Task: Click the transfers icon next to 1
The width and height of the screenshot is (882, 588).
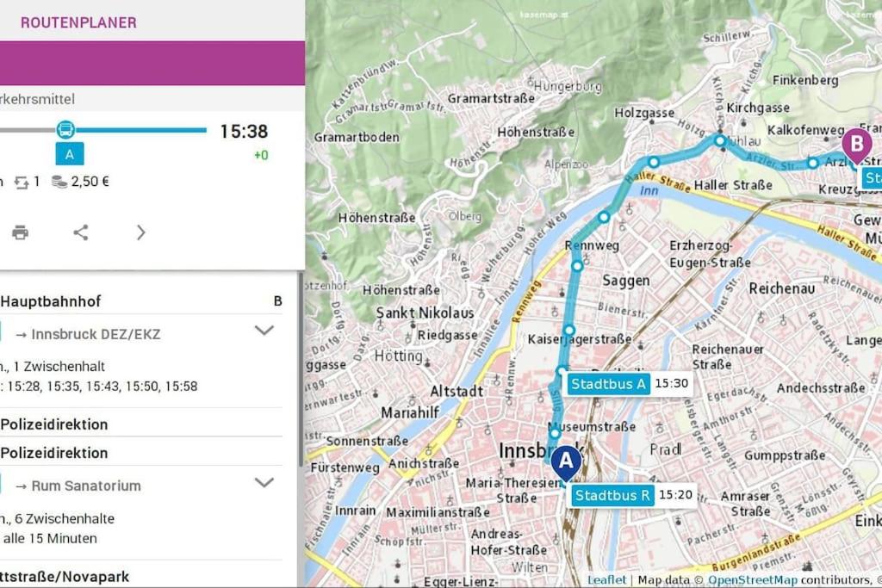Action: pos(22,183)
